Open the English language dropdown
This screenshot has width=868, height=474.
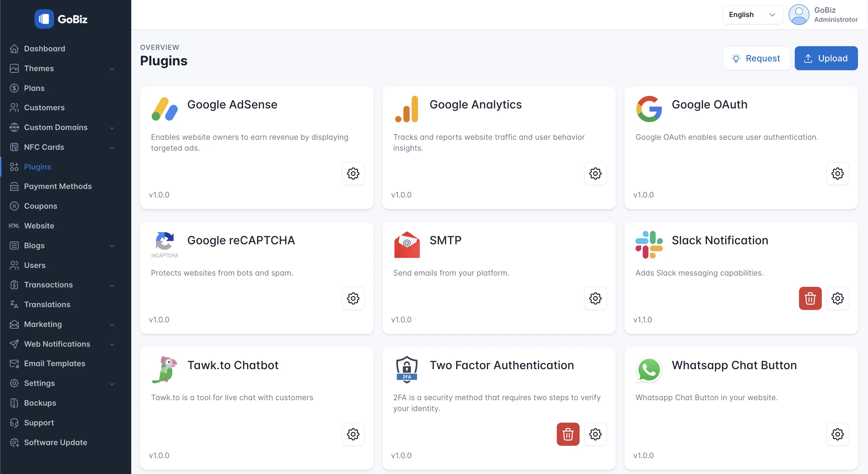[753, 15]
